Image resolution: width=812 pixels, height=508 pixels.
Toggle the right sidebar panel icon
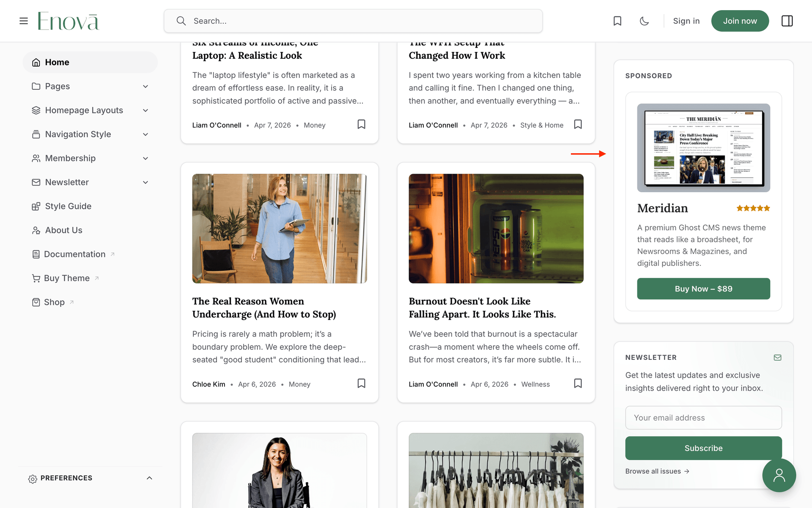pos(787,21)
